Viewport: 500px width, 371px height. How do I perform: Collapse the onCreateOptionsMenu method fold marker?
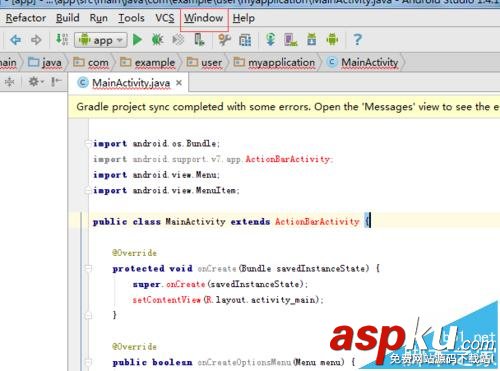[88, 362]
